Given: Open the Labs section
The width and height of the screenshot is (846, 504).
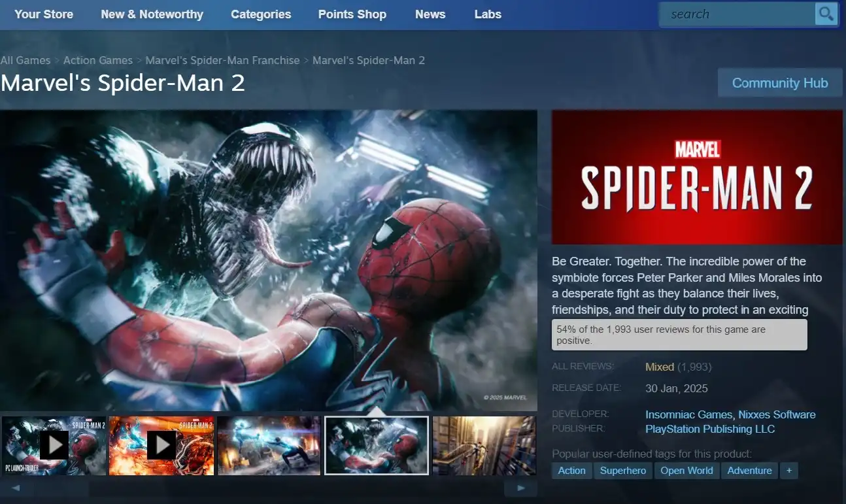Looking at the screenshot, I should point(488,14).
